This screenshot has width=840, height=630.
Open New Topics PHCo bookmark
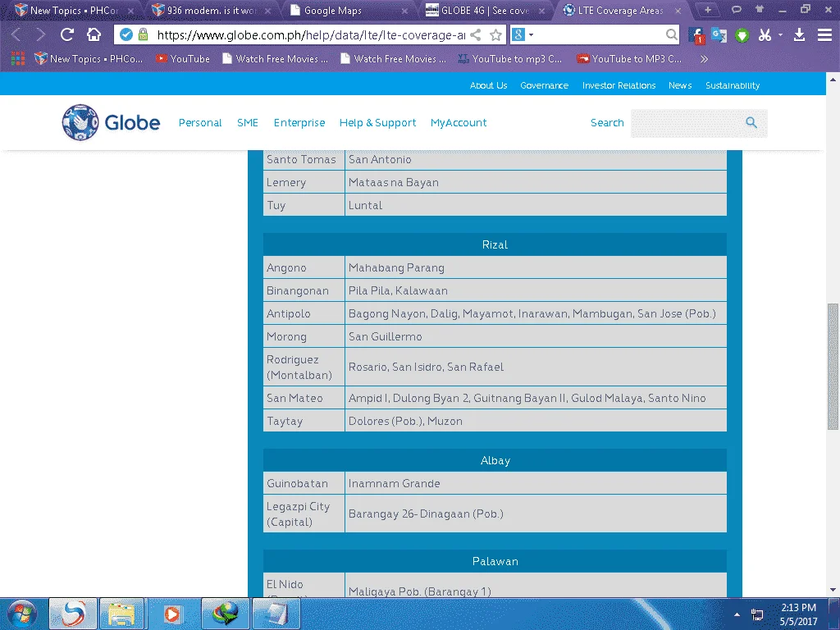89,59
